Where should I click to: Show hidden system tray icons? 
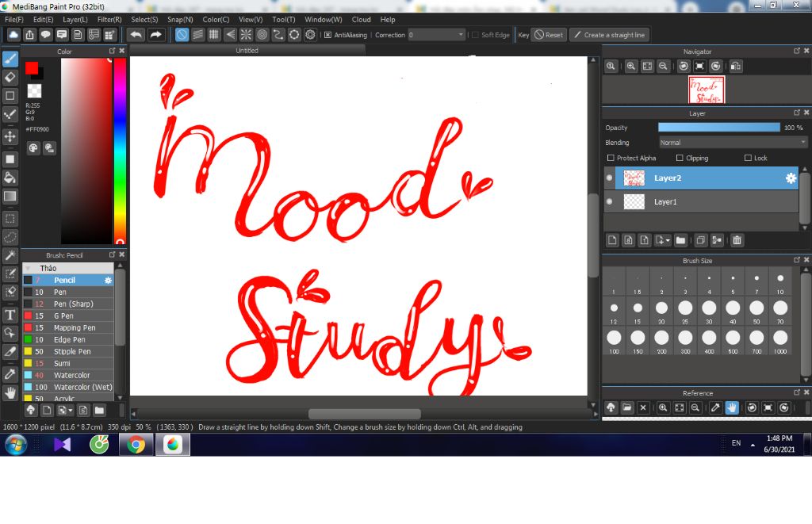click(x=753, y=444)
